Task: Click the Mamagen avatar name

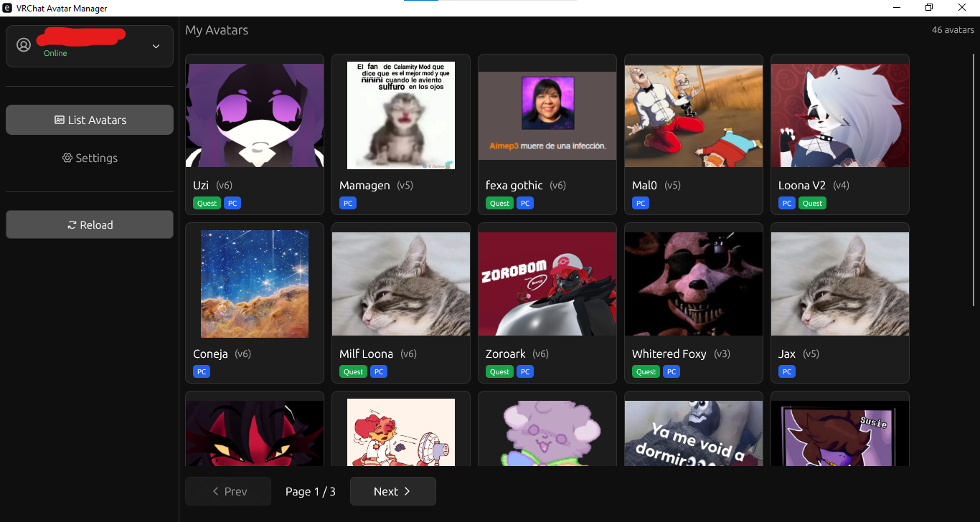Action: (x=364, y=185)
